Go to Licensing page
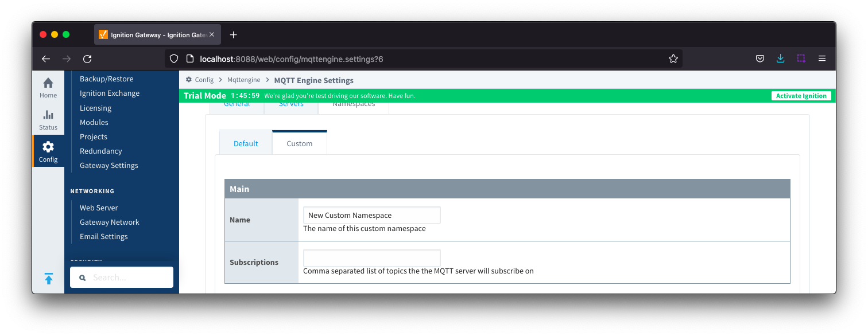Screen dimensions: 868x336 point(95,108)
